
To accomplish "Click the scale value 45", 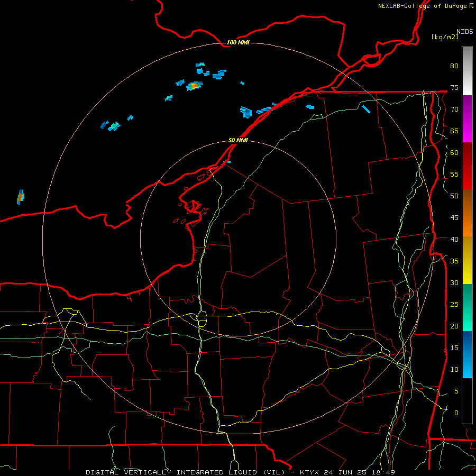I will tap(454, 218).
